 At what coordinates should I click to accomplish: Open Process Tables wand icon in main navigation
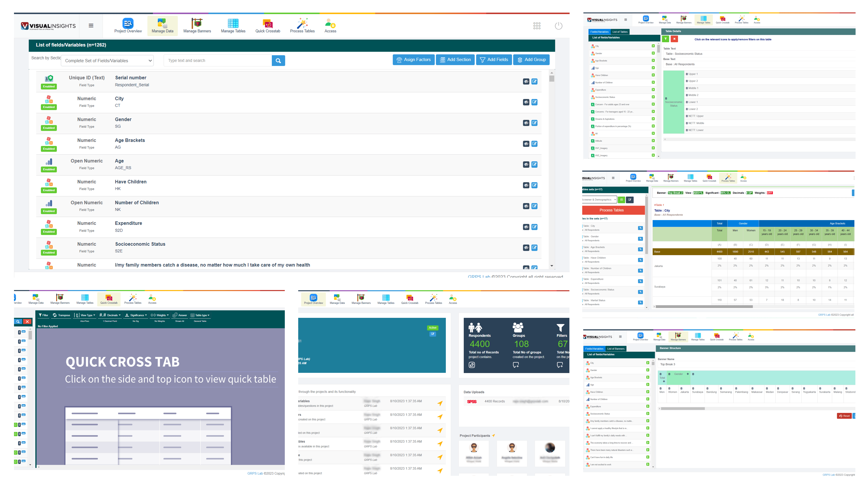point(302,26)
